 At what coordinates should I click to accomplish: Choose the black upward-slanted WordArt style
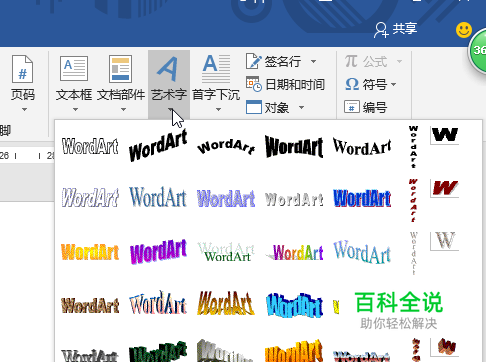[x=158, y=146]
